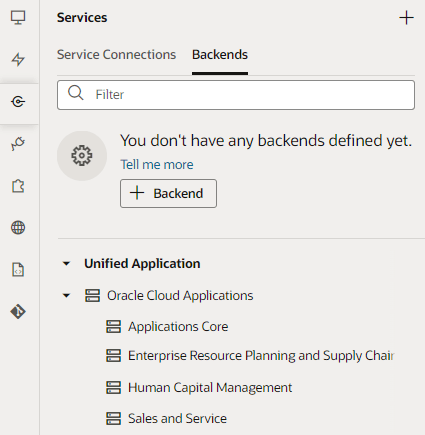
Task: Click the server icon beside Sales and Service
Action: coord(113,418)
